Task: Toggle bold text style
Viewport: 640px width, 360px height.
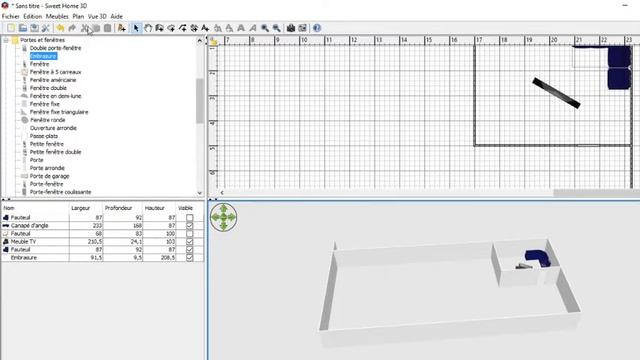Action: (x=241, y=28)
